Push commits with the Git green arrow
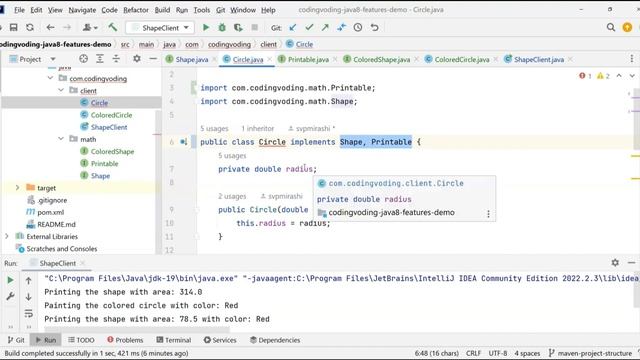 [x=325, y=27]
